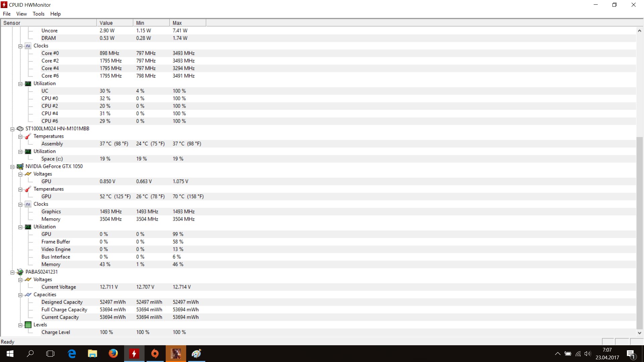The image size is (644, 362).
Task: Open the Tools menu
Action: click(x=39, y=14)
